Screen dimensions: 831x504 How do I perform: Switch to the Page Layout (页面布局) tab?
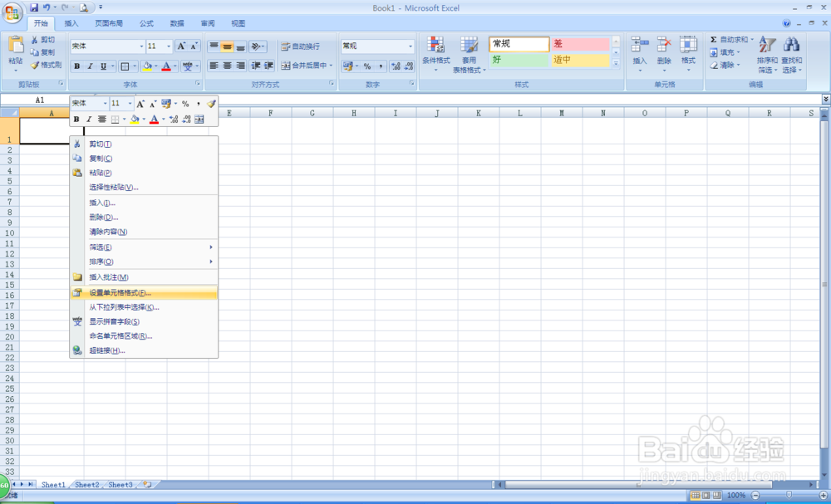click(x=109, y=23)
